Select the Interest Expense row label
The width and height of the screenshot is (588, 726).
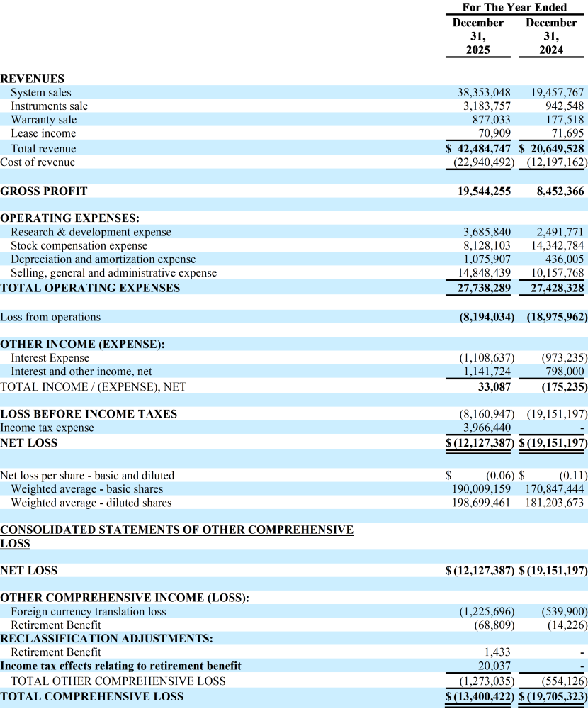pos(50,358)
